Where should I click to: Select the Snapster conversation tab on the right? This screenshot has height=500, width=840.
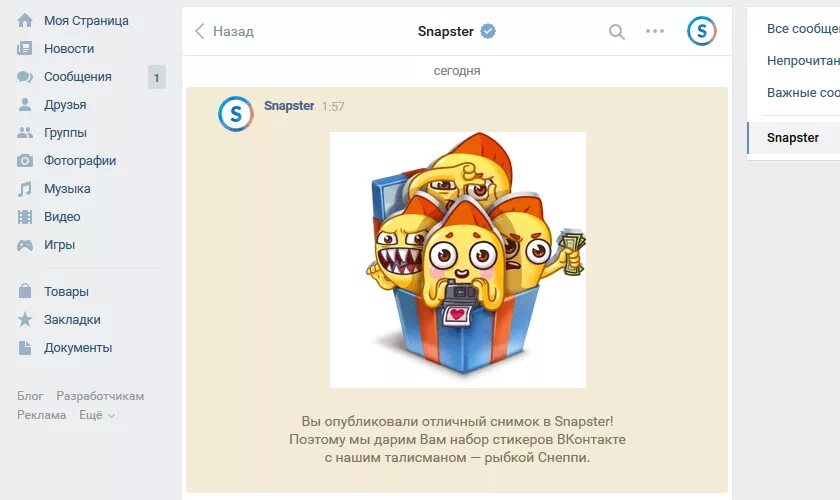coord(793,138)
